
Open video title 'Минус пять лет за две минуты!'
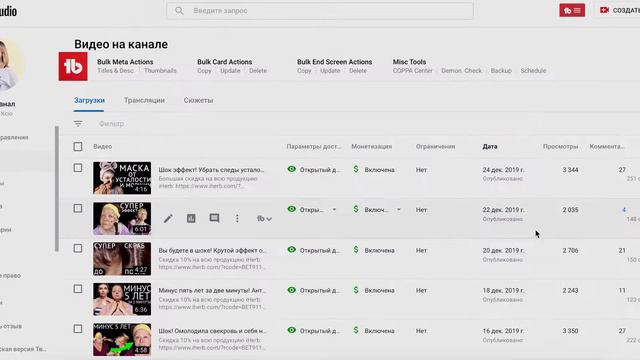coord(212,291)
